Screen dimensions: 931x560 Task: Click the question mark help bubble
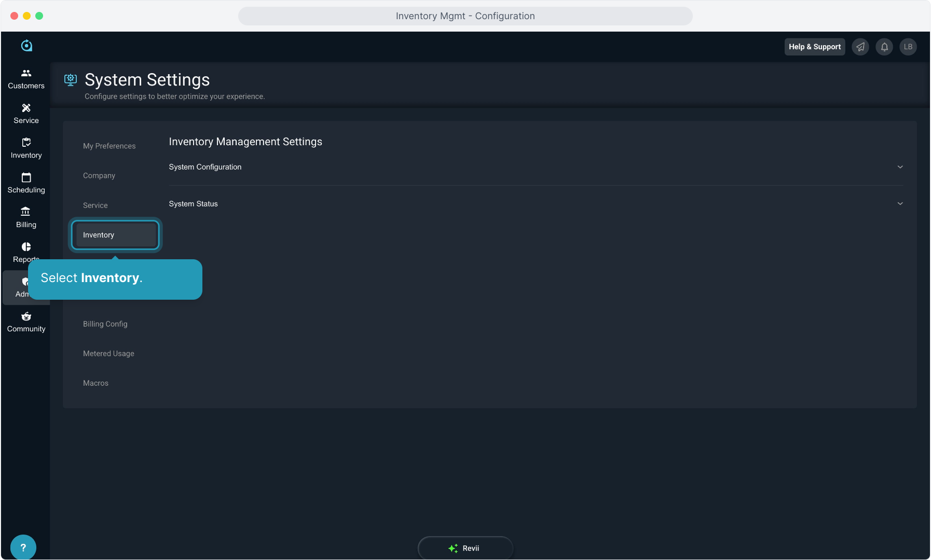(23, 548)
